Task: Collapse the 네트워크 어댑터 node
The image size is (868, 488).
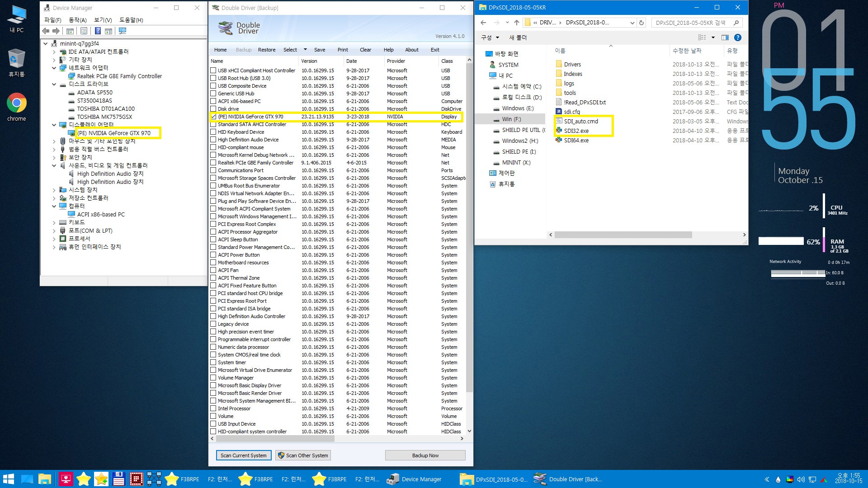Action: pos(54,68)
